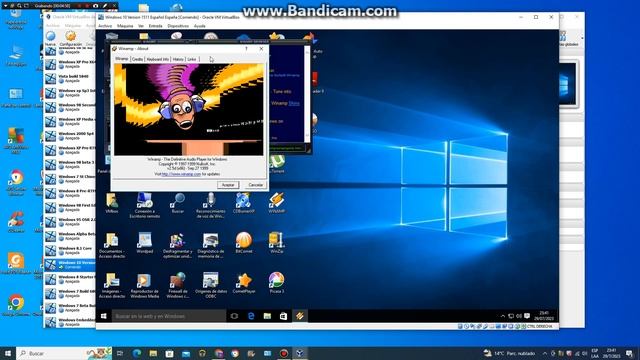The image size is (640, 360).
Task: Open the Imágenes - Acceso directo shortcut
Action: tap(111, 285)
